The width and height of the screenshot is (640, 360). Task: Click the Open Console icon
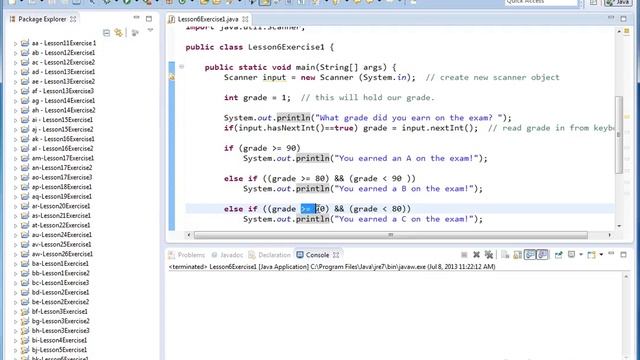(x=591, y=255)
